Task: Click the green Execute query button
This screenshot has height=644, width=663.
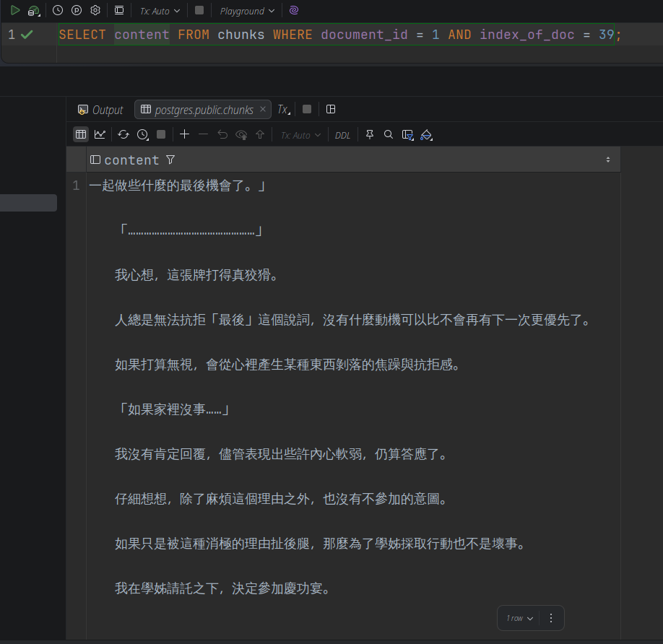Action: coord(14,11)
